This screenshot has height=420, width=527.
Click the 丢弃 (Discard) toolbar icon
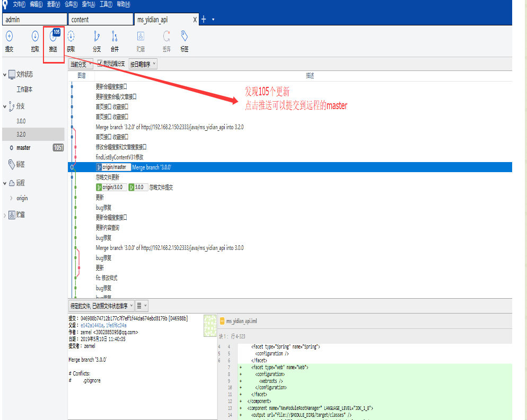166,41
